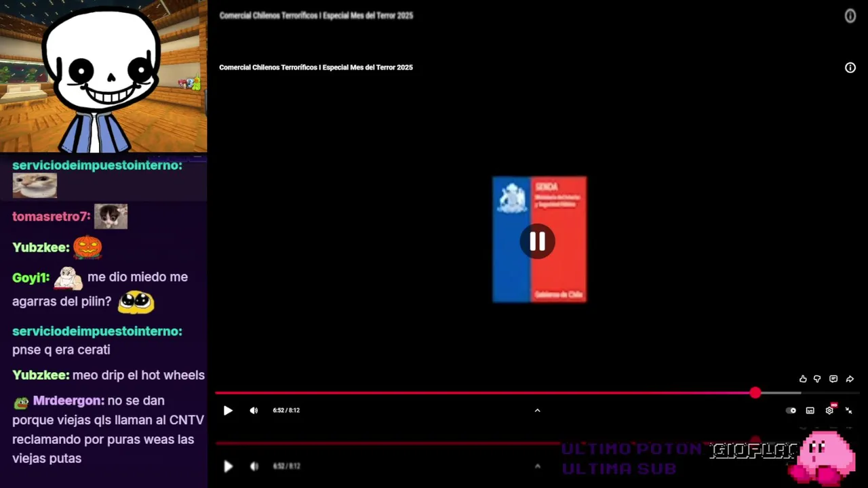Click the dimmed duplicate play button at the bottom

click(228, 466)
